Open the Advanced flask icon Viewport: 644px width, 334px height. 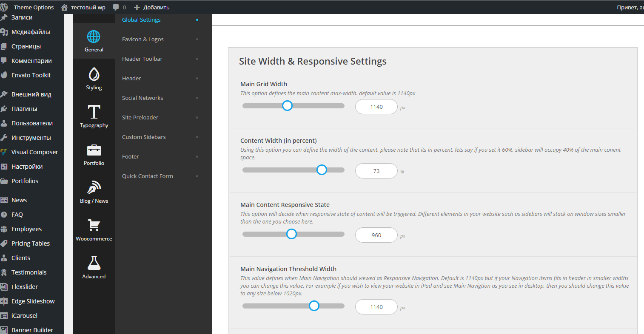(x=94, y=263)
